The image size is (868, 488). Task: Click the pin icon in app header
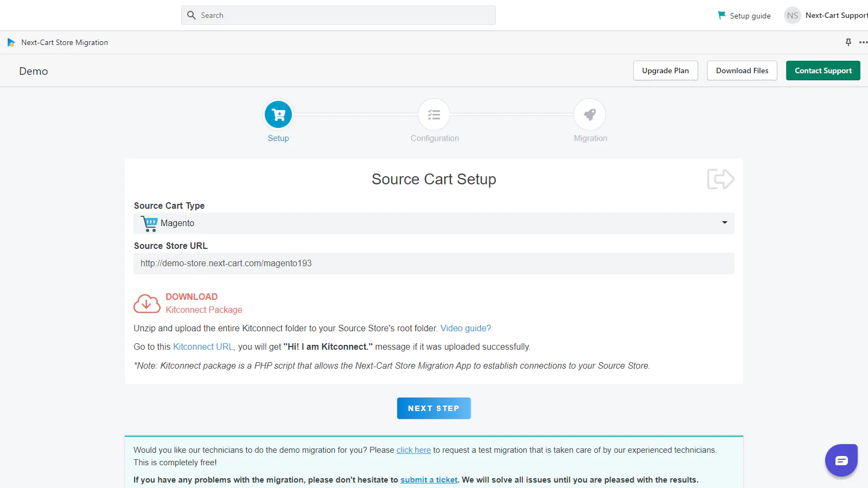[848, 42]
